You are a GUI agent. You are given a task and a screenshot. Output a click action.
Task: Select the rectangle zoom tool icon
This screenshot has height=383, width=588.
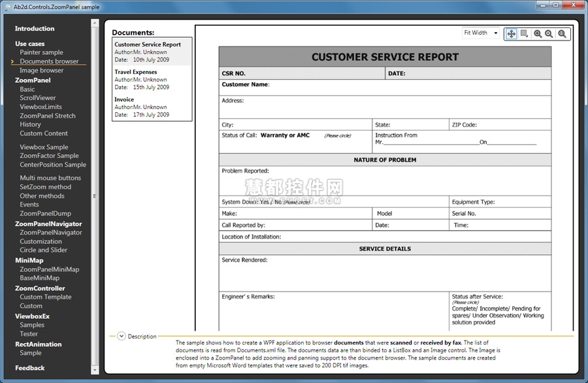(x=524, y=33)
